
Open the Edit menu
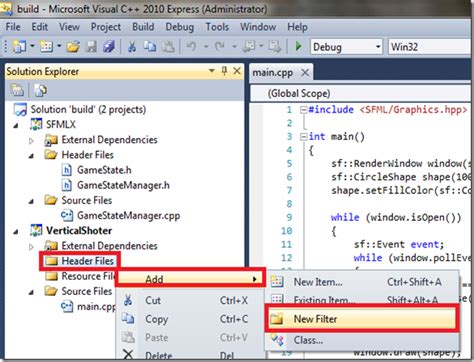(40, 27)
